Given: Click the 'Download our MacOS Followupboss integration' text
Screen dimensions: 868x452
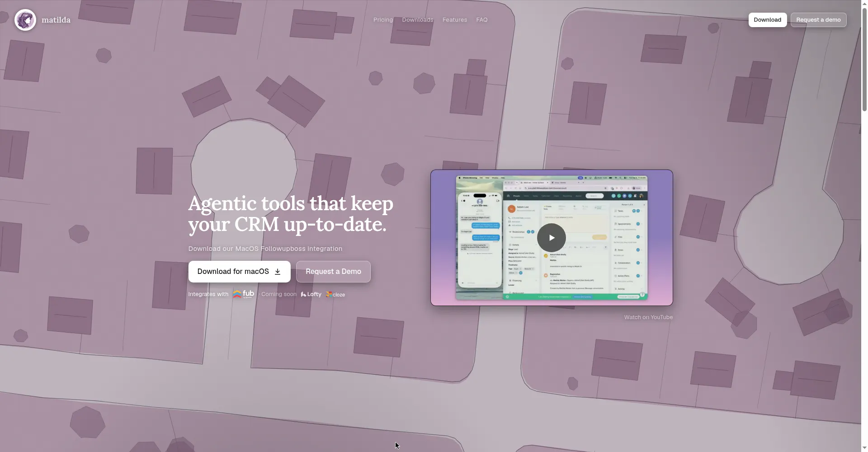Looking at the screenshot, I should click(265, 249).
